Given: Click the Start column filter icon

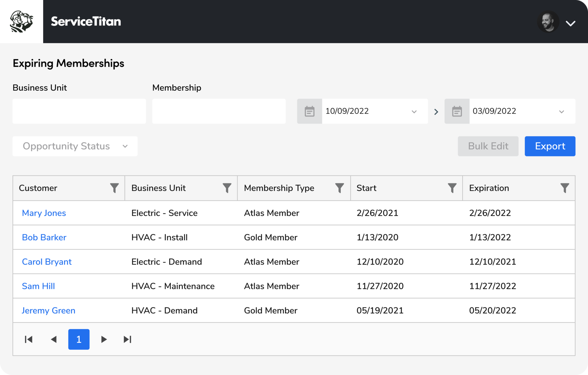Looking at the screenshot, I should coord(452,188).
